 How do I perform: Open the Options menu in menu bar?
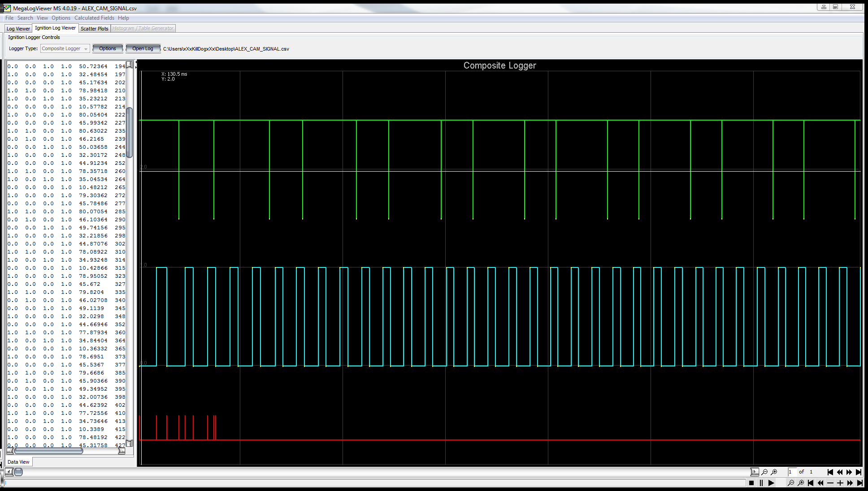(61, 18)
